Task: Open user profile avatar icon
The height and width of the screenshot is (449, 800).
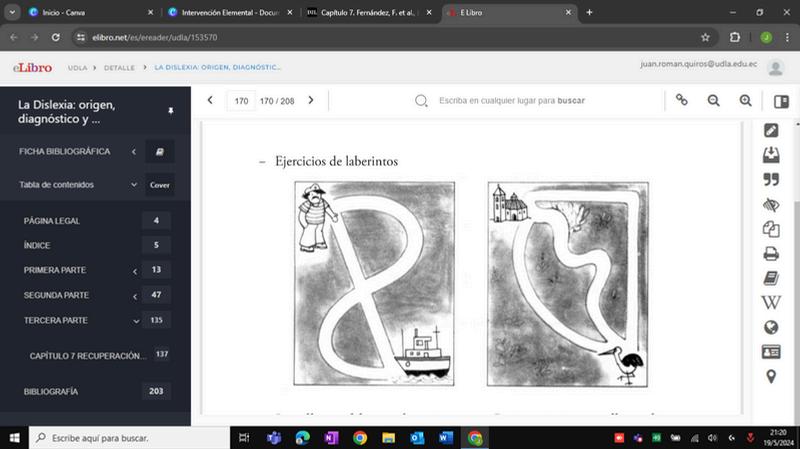Action: click(776, 67)
